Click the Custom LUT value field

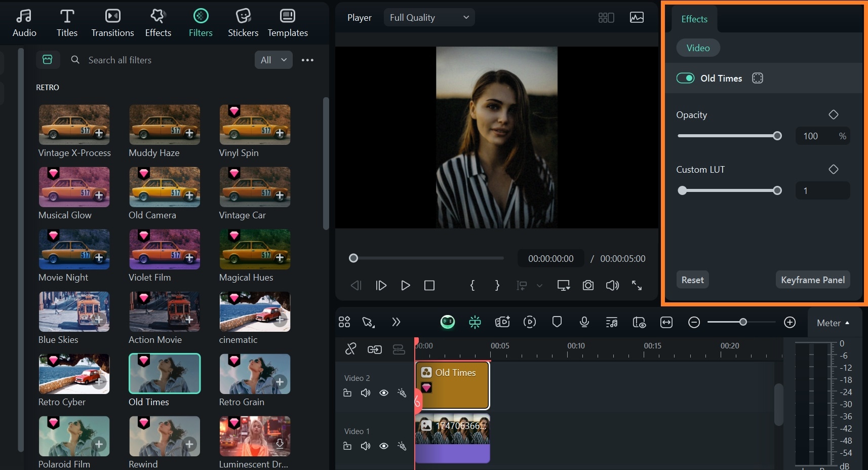pos(822,190)
